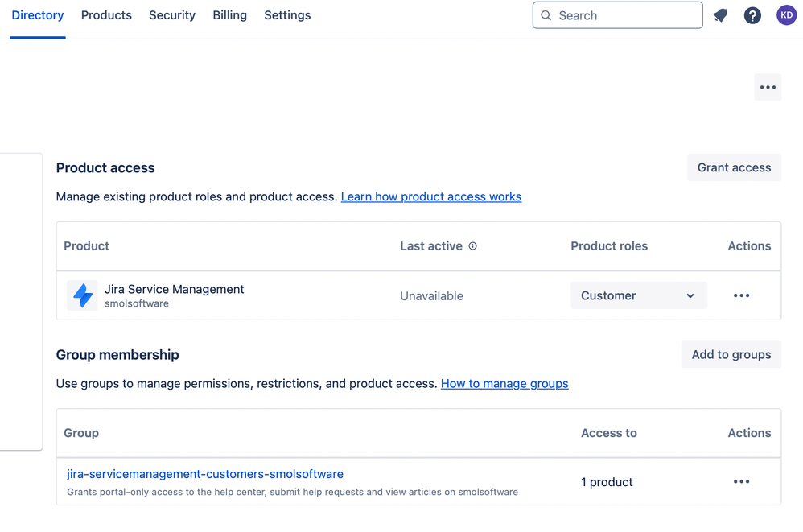803x532 pixels.
Task: Click the help question mark icon
Action: coord(752,15)
